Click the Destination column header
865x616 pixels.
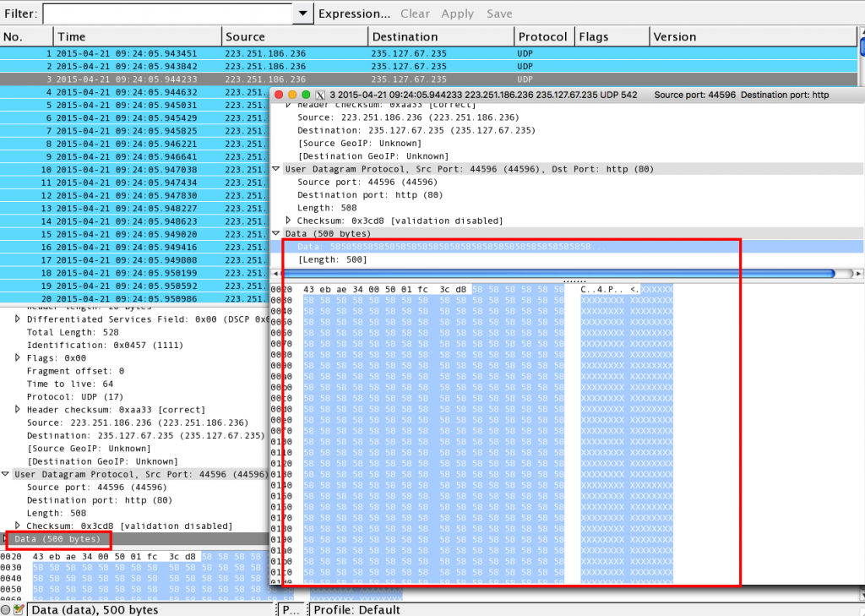click(x=441, y=37)
